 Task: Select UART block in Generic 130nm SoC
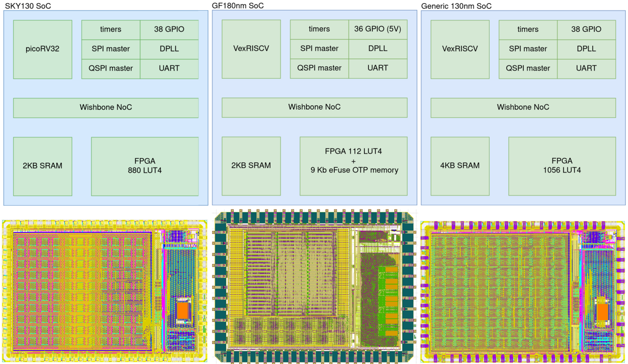[x=586, y=69]
